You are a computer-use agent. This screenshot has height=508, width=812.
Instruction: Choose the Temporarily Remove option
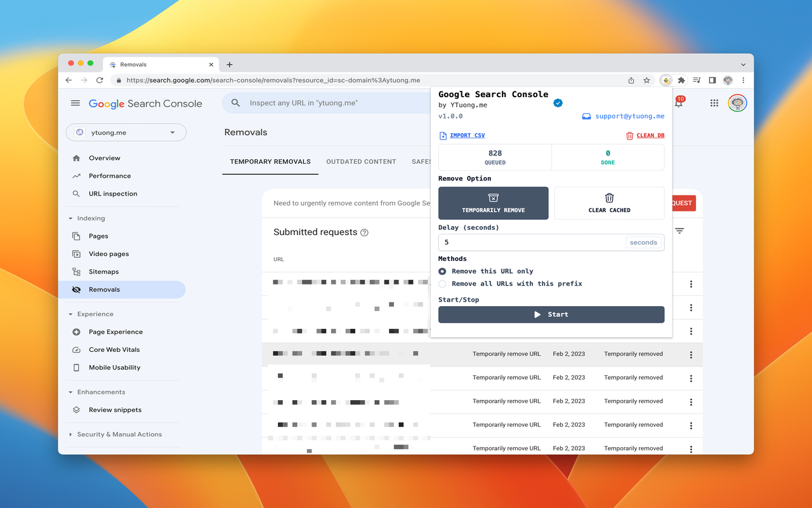(494, 203)
